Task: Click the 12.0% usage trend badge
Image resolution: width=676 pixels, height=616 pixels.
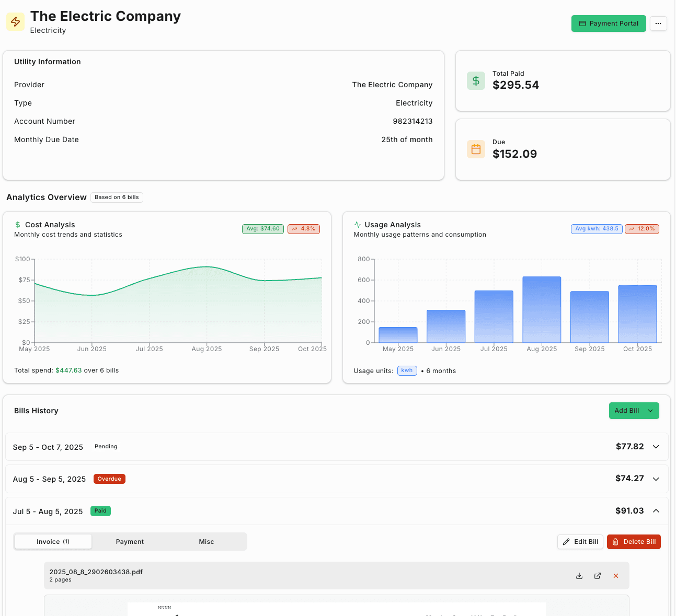Action: coord(641,229)
